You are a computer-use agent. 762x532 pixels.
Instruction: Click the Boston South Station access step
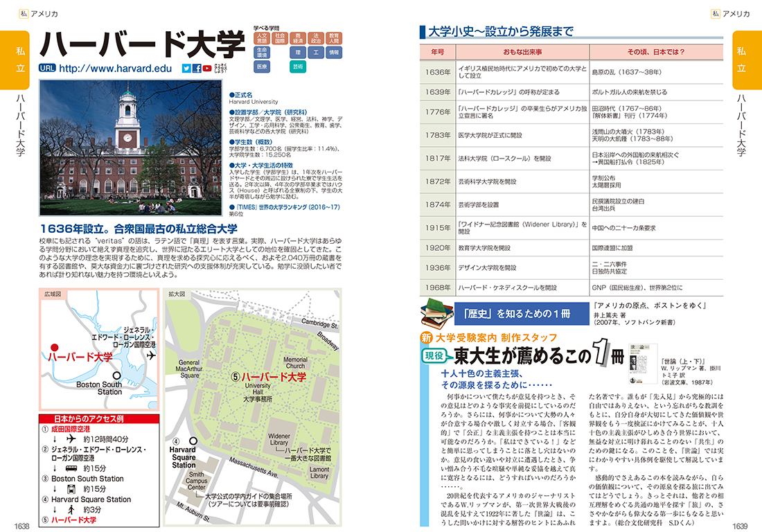click(x=87, y=479)
